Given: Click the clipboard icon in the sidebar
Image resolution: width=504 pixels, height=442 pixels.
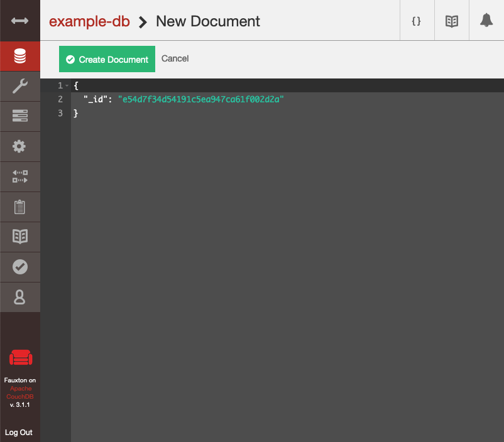Looking at the screenshot, I should coord(19,207).
